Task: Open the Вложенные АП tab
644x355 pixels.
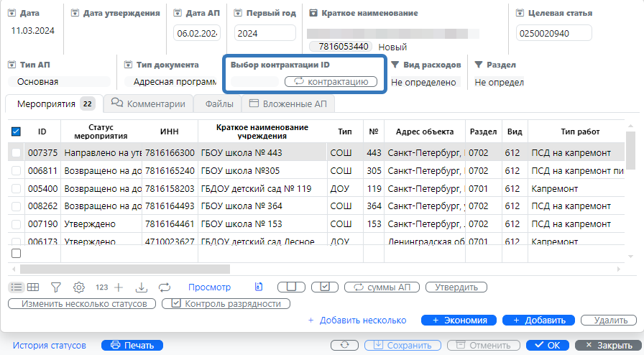Action: 287,104
